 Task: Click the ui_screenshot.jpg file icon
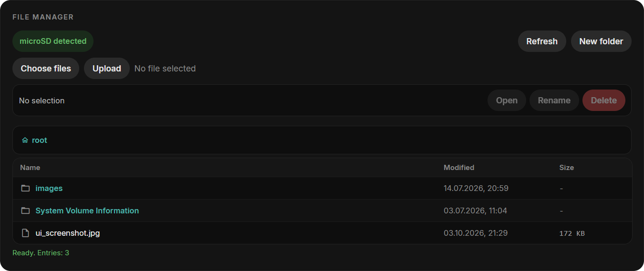(x=25, y=233)
